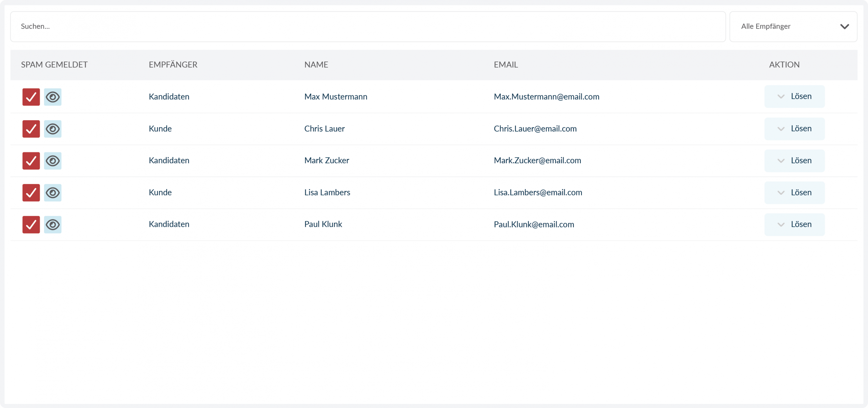The width and height of the screenshot is (868, 408).
Task: Sort by the EMPFÄNGER column header
Action: point(173,64)
